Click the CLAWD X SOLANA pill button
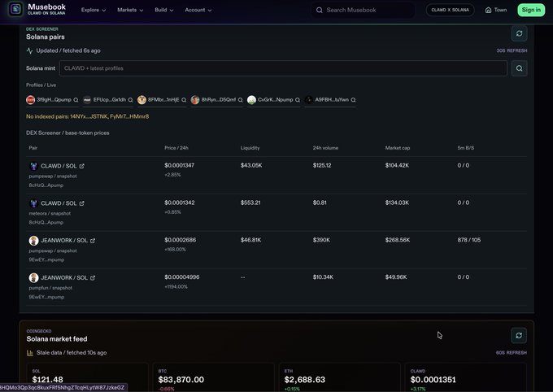This screenshot has height=392, width=553. 450,10
